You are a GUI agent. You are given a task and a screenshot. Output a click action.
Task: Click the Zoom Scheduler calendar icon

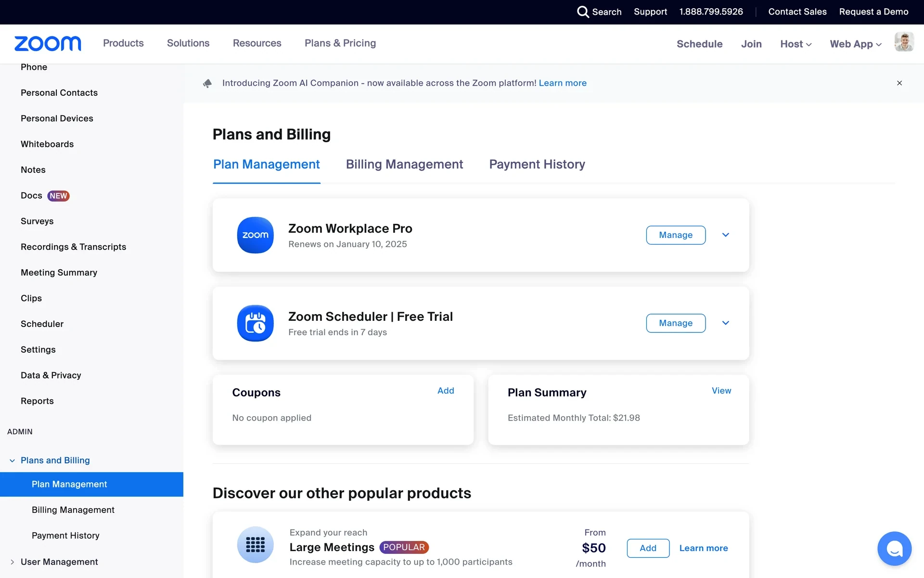[x=255, y=323]
